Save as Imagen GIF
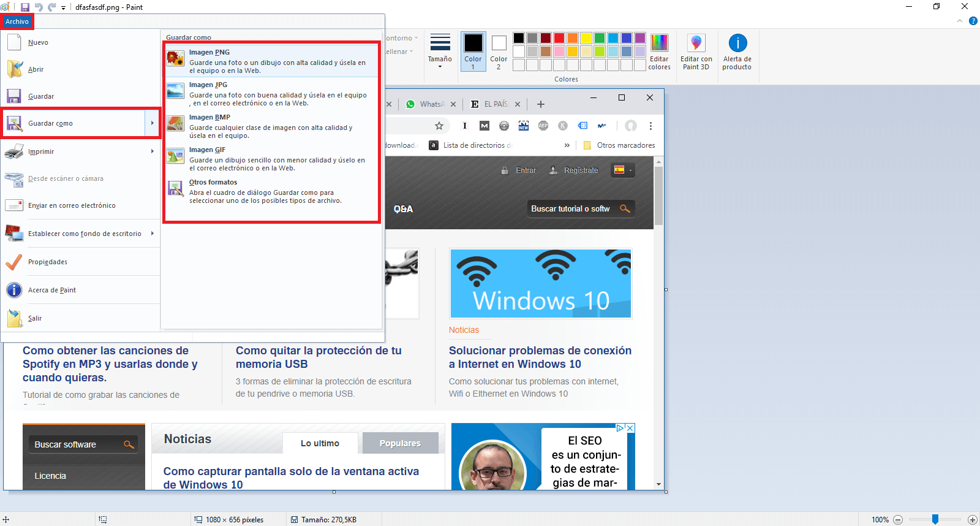Screen dimensions: 980x526 point(271,158)
